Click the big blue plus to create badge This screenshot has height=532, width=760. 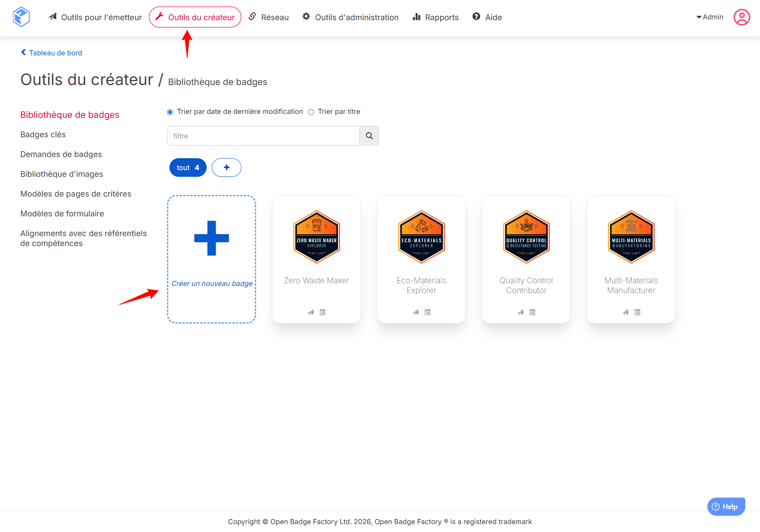(211, 238)
